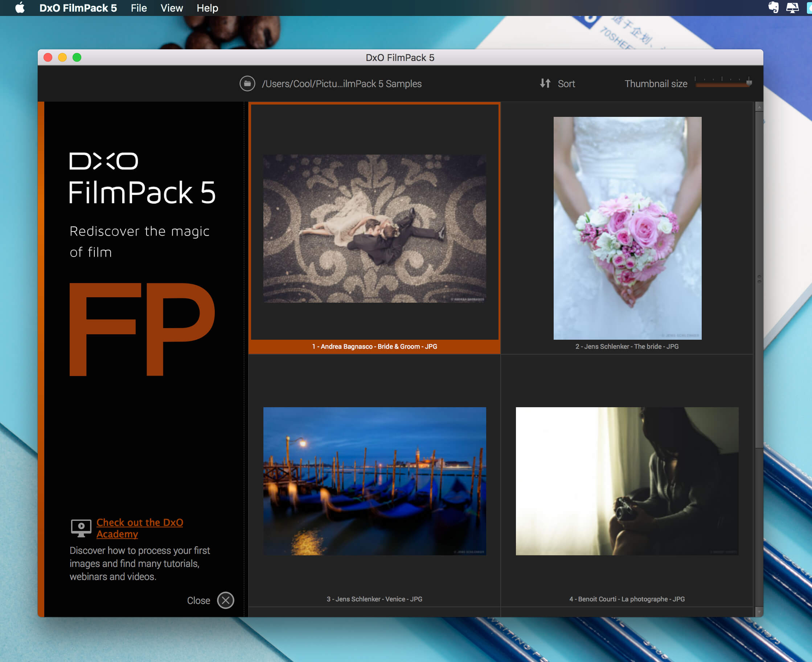Select the Bride & Groom thumbnail
The image size is (812, 662).
(374, 228)
